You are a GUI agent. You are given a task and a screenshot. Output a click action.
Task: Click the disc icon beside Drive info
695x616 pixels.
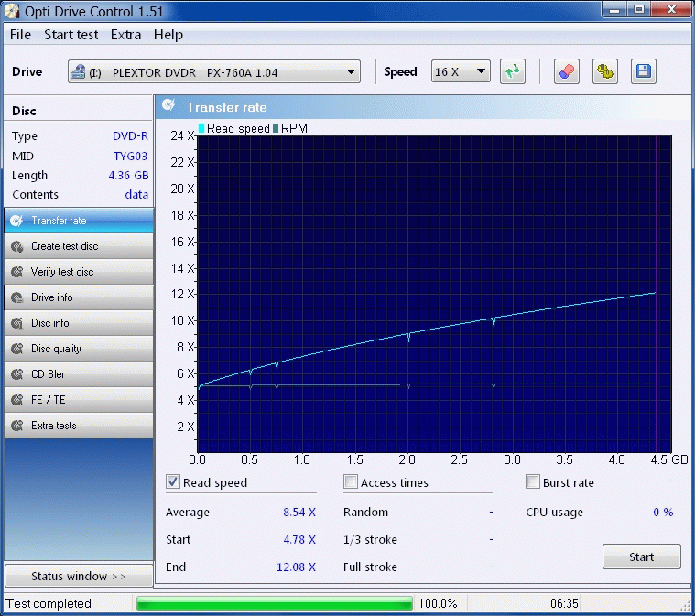(17, 297)
